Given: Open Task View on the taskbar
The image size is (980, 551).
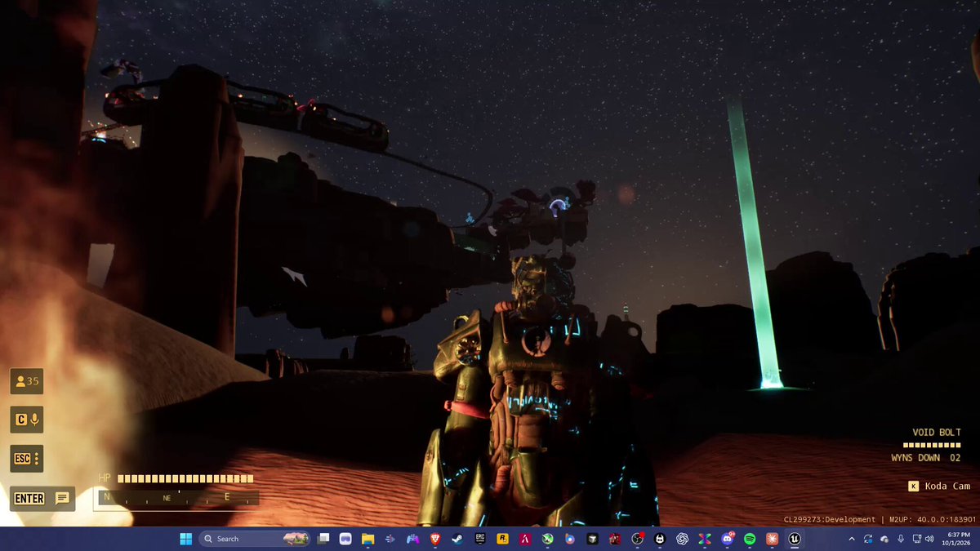Looking at the screenshot, I should pos(324,539).
